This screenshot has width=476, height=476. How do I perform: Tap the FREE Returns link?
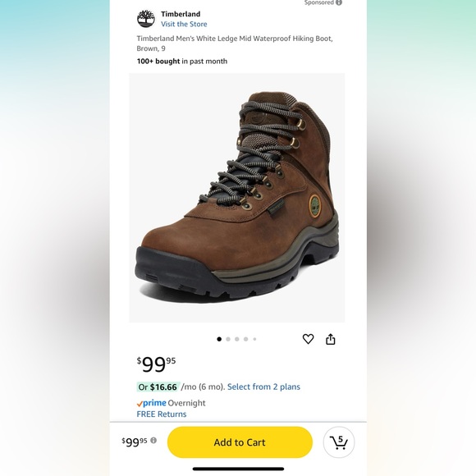point(162,414)
